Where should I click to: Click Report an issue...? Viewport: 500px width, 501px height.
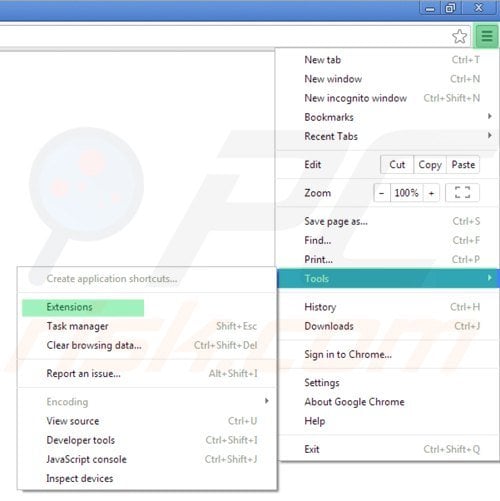click(147, 373)
